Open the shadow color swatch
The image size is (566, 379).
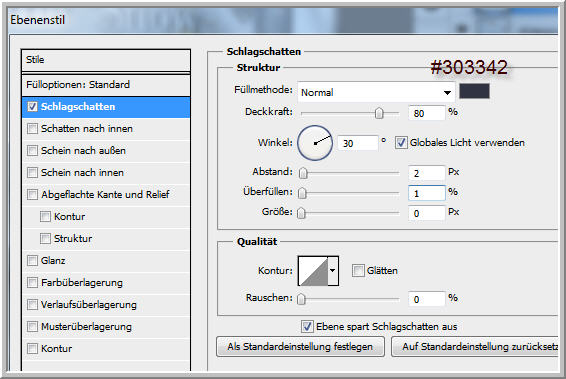[474, 91]
